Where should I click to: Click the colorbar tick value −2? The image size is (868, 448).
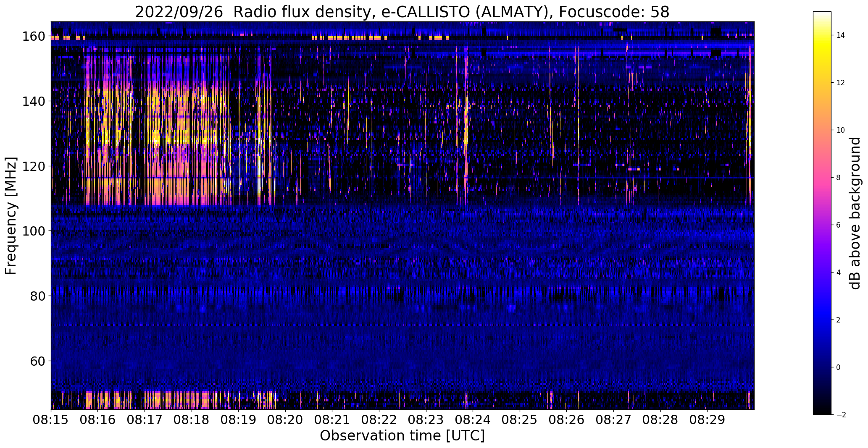[841, 415]
